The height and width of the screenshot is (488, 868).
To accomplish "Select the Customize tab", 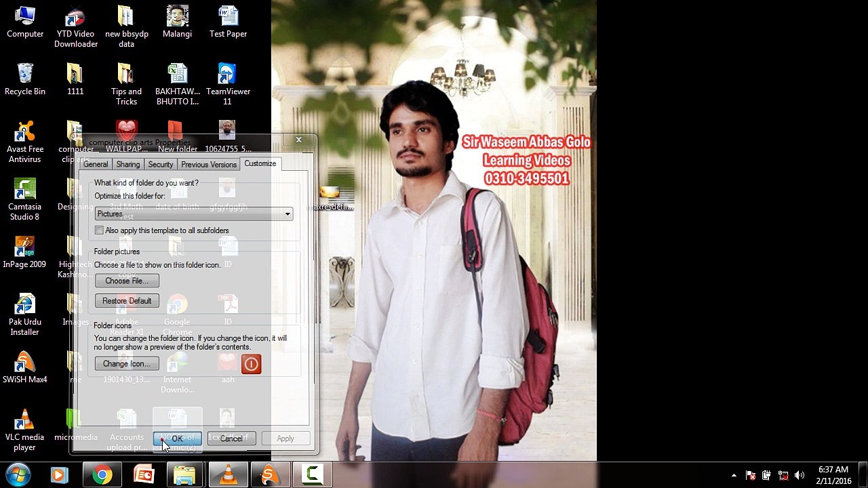I will point(260,163).
